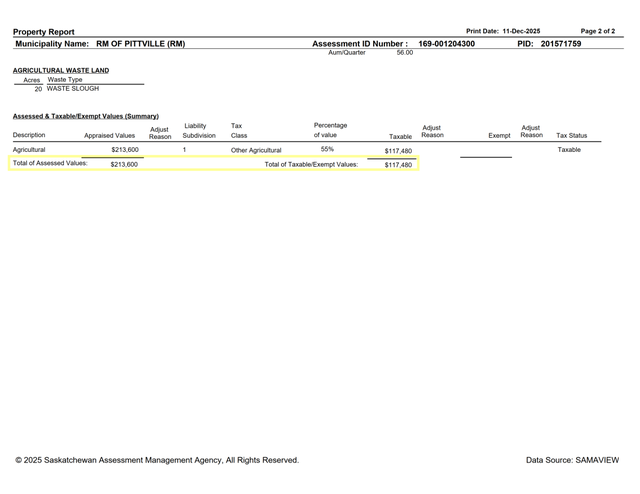The width and height of the screenshot is (640, 494).
Task: Select the Agricultural description row label
Action: click(29, 150)
